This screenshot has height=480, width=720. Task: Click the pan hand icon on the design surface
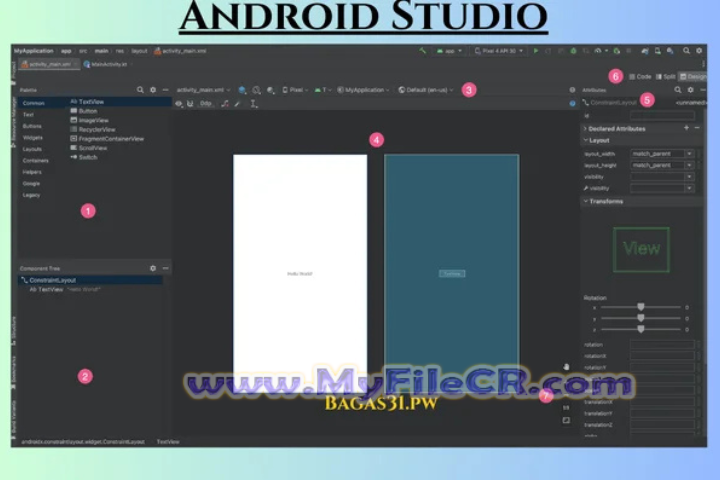click(x=566, y=367)
